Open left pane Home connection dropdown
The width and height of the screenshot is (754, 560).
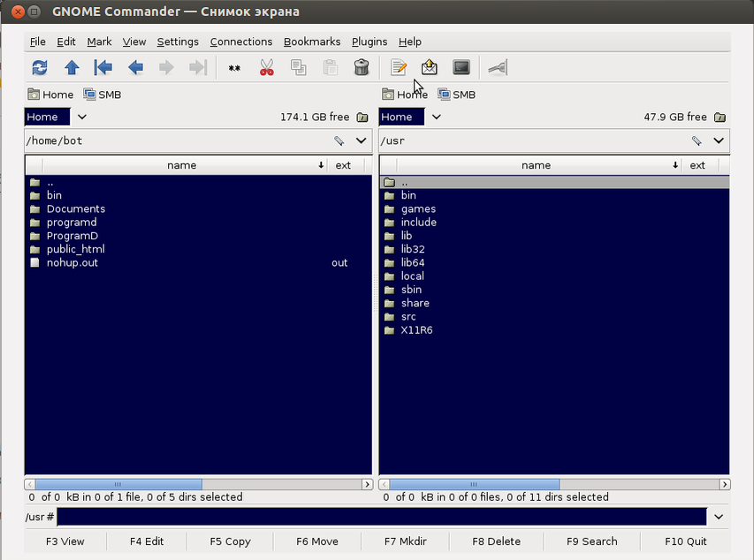[x=81, y=117]
